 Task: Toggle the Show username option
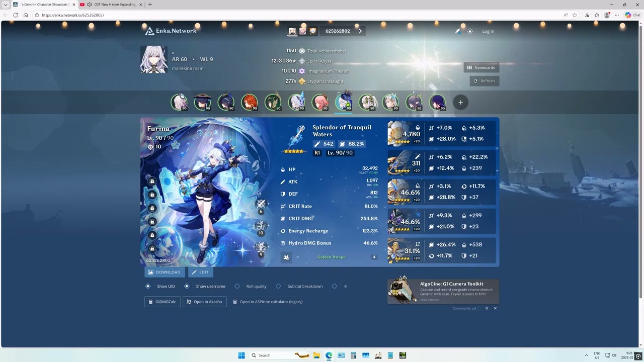coord(205,286)
